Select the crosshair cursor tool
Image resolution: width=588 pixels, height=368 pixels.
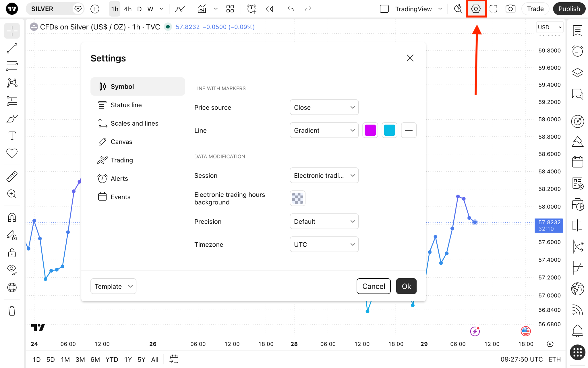click(x=12, y=31)
